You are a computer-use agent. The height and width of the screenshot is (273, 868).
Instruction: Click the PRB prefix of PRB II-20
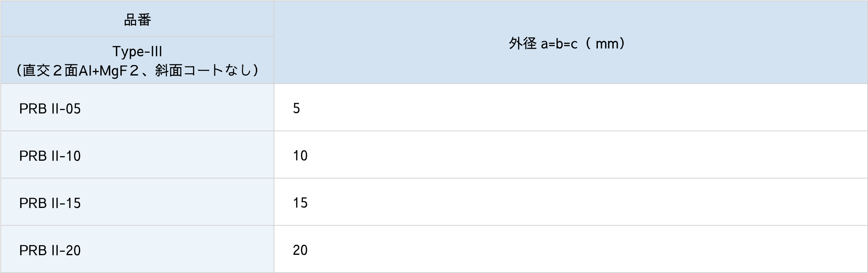33,251
